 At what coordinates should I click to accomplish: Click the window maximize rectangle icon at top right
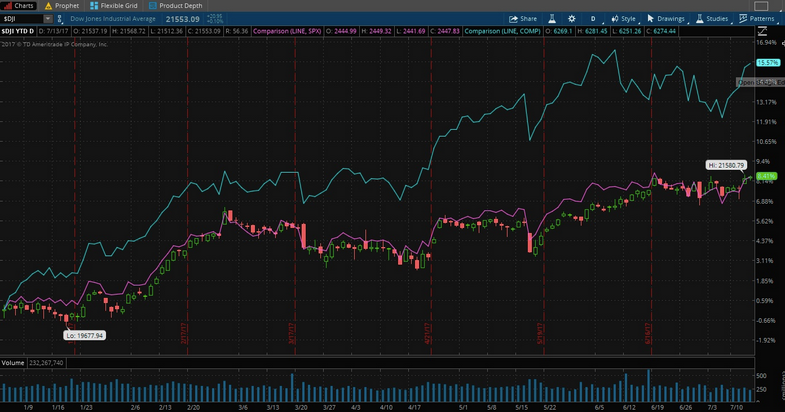click(x=761, y=6)
